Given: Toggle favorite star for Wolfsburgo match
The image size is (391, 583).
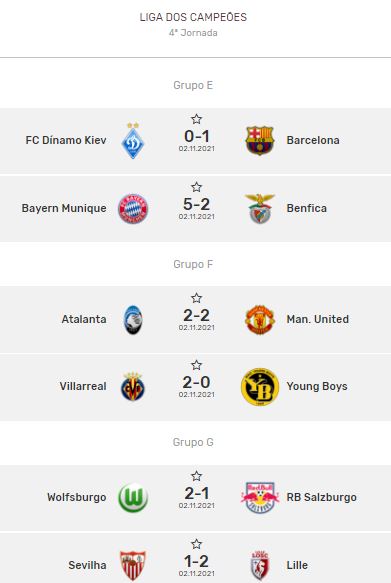Looking at the screenshot, I should click(x=196, y=476).
